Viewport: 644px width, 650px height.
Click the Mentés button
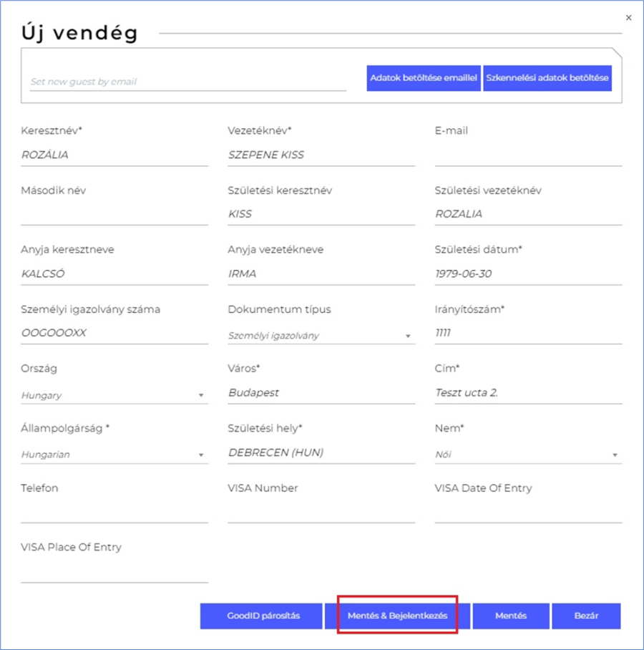[x=511, y=616]
